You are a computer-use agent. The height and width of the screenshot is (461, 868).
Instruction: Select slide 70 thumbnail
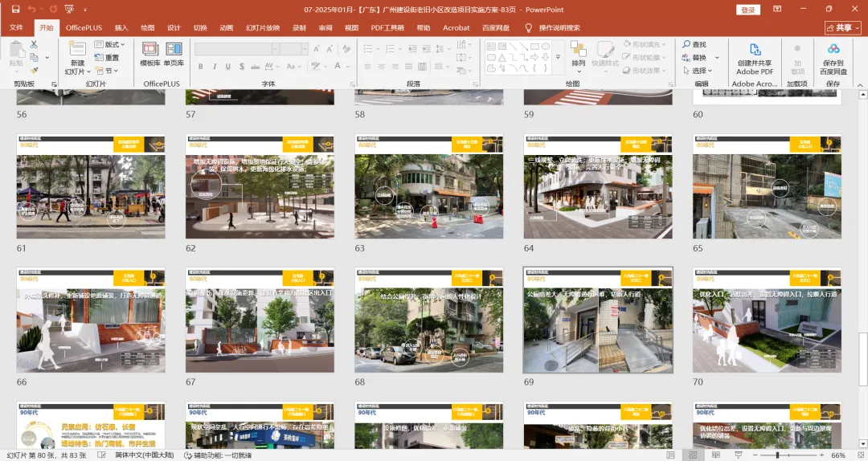coord(767,321)
